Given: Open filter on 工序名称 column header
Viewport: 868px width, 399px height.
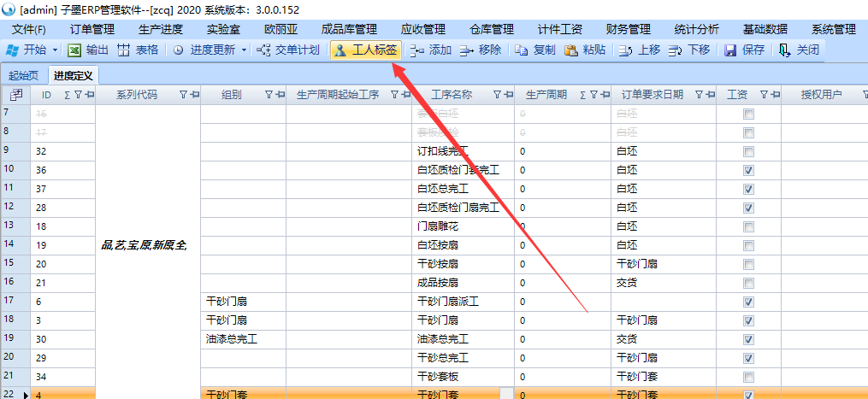Looking at the screenshot, I should [496, 95].
